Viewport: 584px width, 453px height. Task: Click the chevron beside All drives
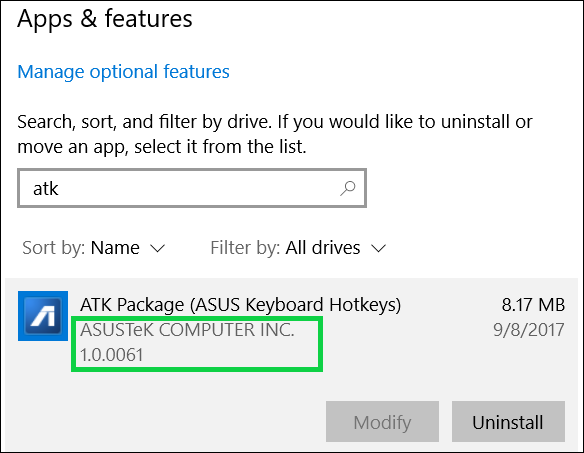(x=378, y=248)
